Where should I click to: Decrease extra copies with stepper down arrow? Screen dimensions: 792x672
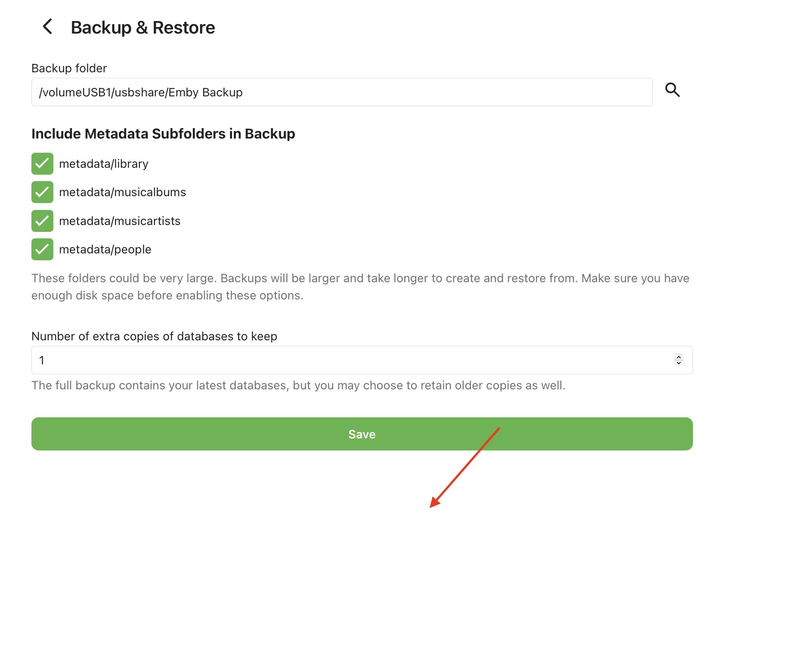[x=679, y=363]
